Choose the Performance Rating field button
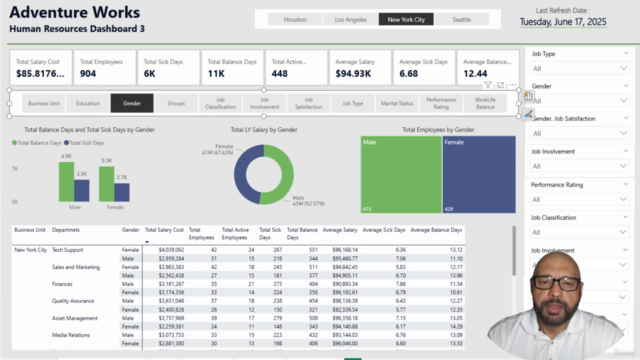Image resolution: width=640 pixels, height=360 pixels. [x=441, y=103]
